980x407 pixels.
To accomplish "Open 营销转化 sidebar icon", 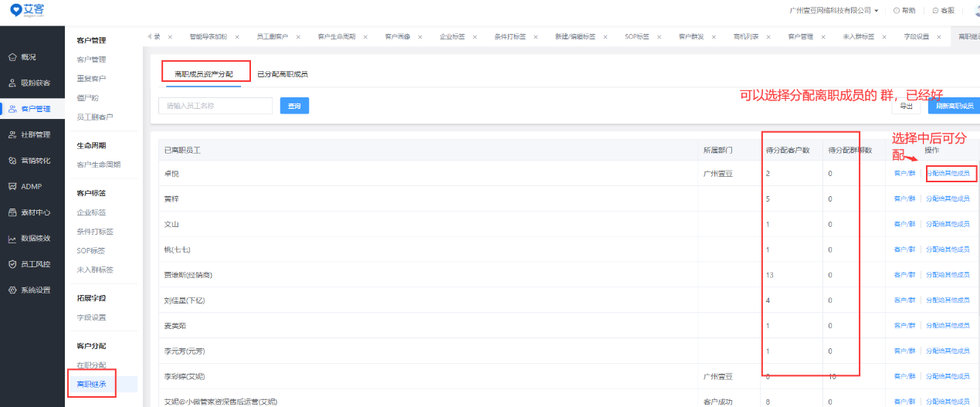I will [12, 161].
